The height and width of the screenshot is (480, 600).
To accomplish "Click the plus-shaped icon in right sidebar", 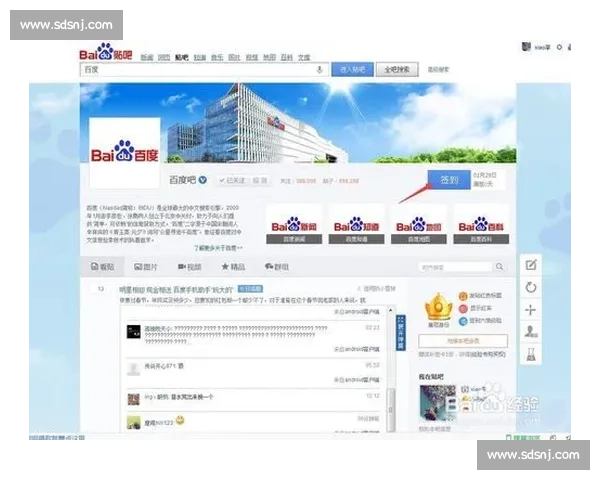I will tap(530, 310).
